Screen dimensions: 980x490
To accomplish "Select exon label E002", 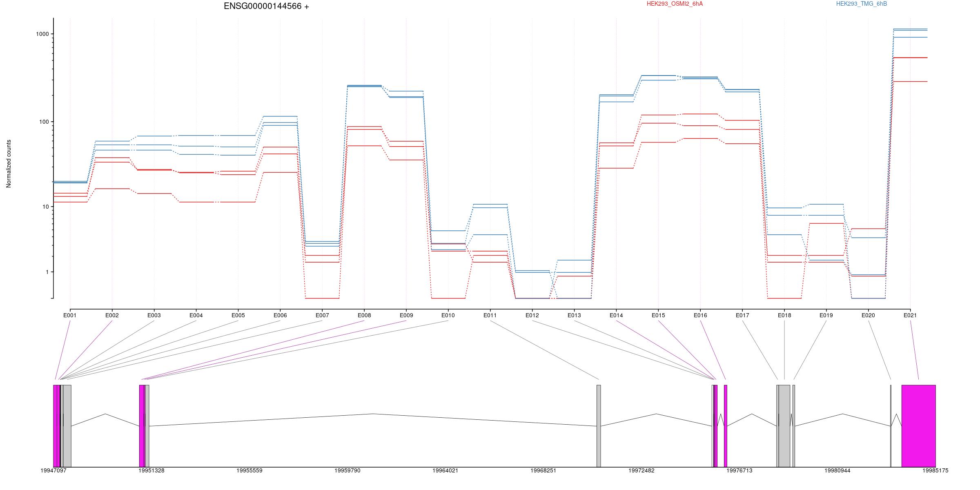I will 112,315.
